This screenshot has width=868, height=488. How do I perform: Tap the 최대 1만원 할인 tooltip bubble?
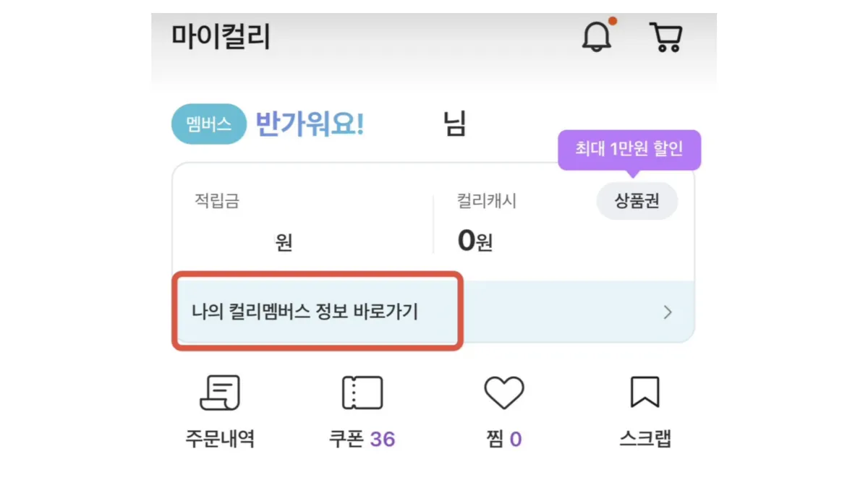(629, 150)
